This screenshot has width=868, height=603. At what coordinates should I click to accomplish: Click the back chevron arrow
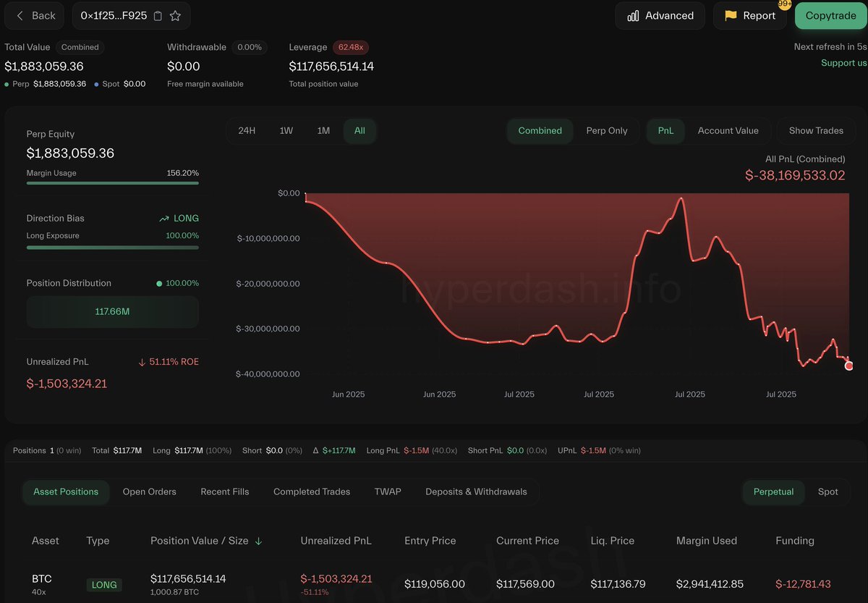coord(20,14)
